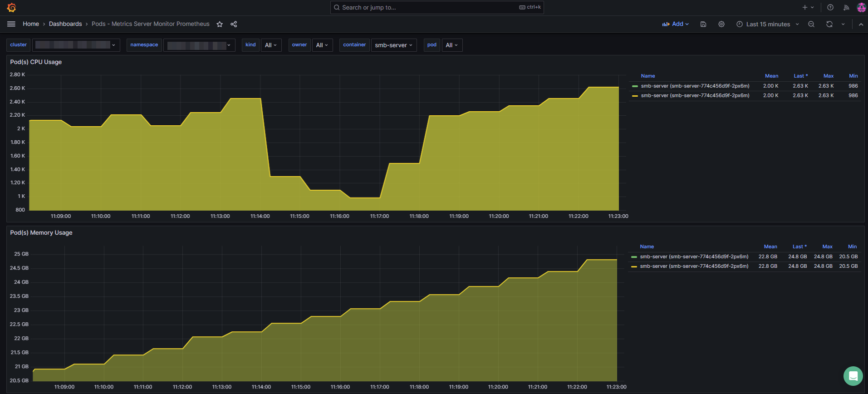Expand the auto-refresh interval dropdown
868x394 pixels.
click(x=843, y=24)
